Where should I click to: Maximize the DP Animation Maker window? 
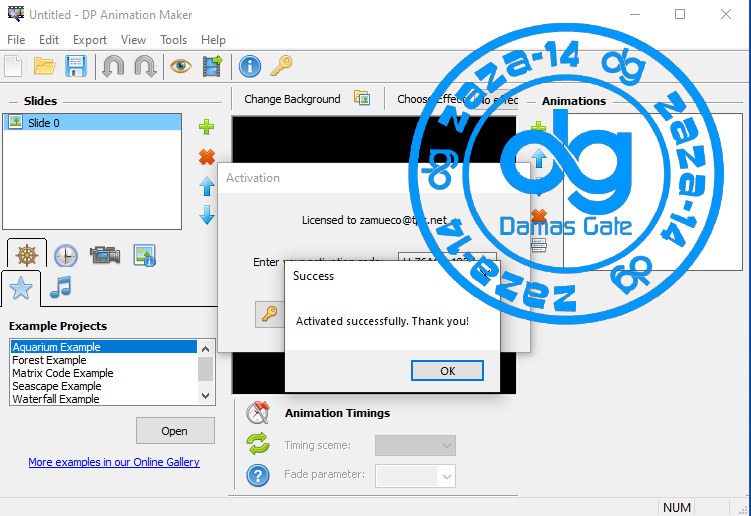point(680,14)
